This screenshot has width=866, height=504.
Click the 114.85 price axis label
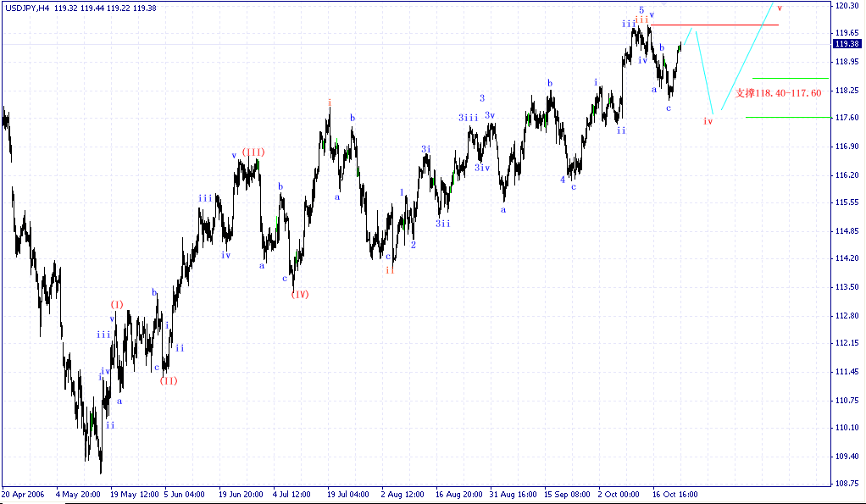click(847, 230)
